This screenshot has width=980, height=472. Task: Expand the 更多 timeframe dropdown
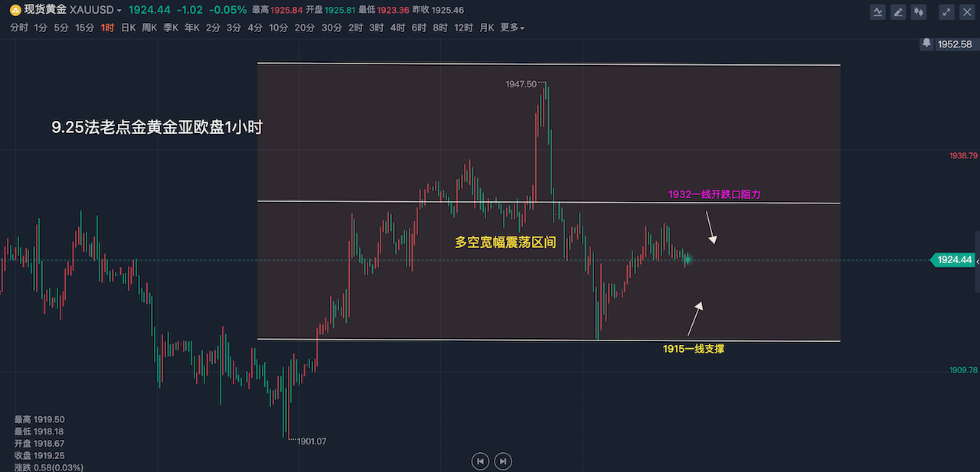coord(512,28)
